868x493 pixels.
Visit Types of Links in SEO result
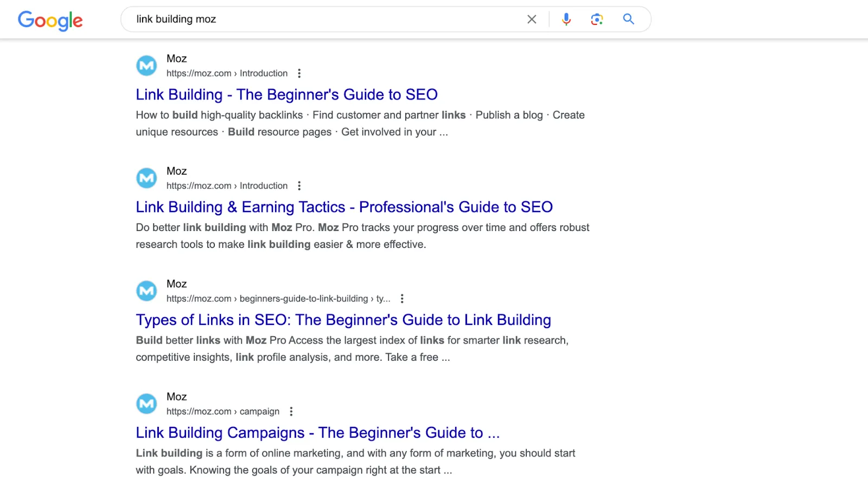(343, 319)
